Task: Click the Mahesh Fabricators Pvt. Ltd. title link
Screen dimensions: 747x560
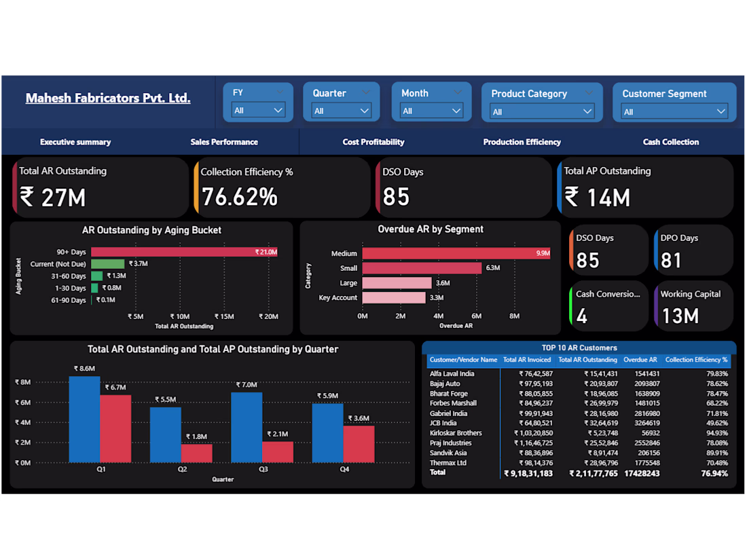Action: click(108, 98)
